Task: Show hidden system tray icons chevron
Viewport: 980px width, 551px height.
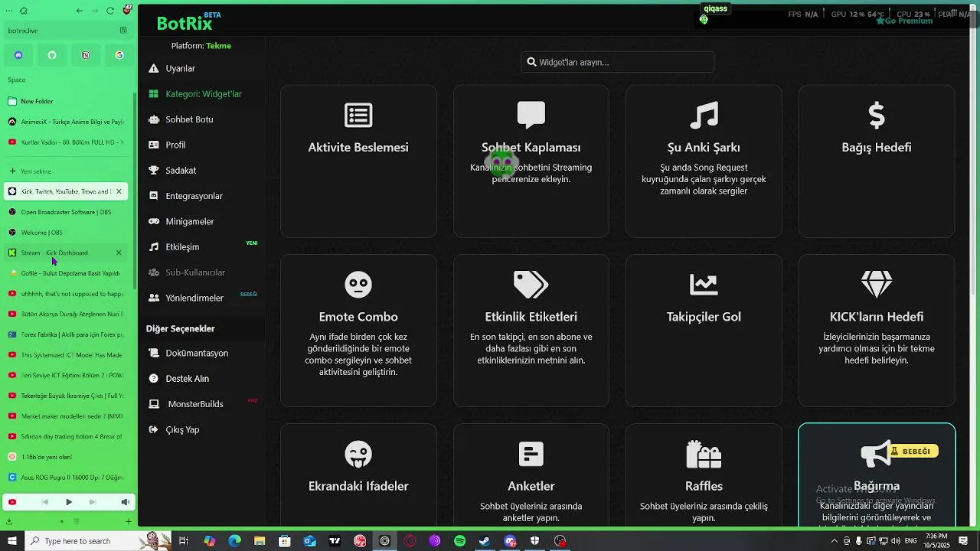Action: pyautogui.click(x=835, y=541)
